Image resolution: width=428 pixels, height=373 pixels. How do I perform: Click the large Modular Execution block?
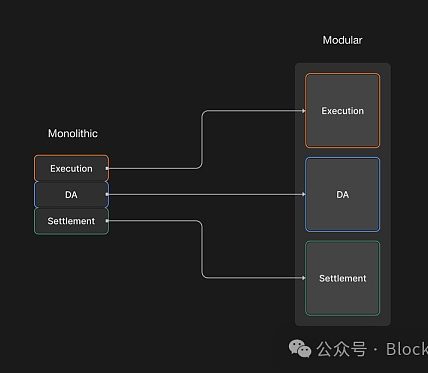coord(342,111)
